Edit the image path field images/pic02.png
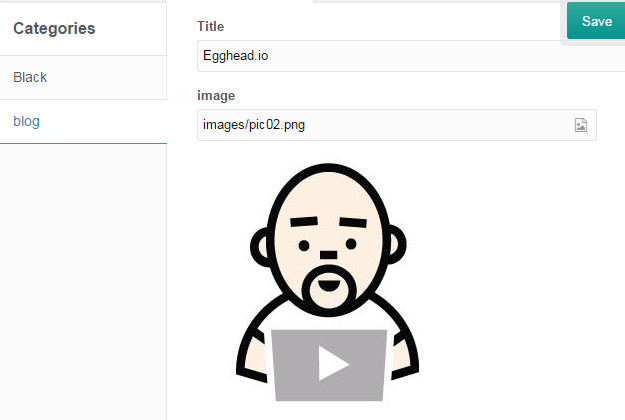Screen dimensions: 625x420 (397, 125)
